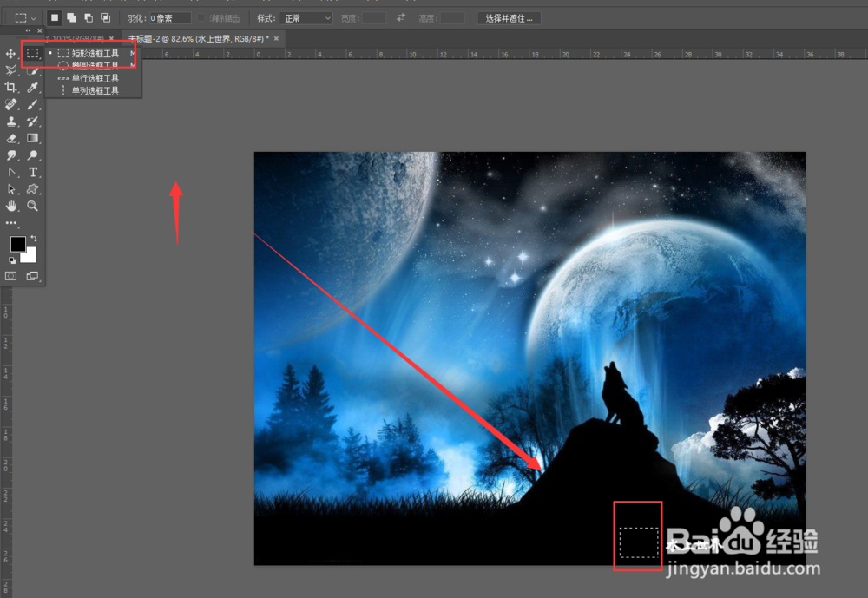Collapse the toolbox with double-arrow button
This screenshot has height=598, width=868.
27,30
